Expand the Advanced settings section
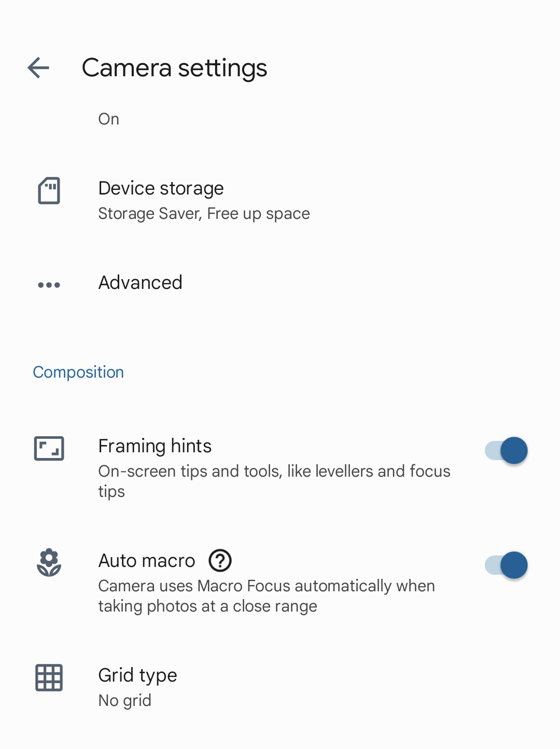 pyautogui.click(x=140, y=283)
